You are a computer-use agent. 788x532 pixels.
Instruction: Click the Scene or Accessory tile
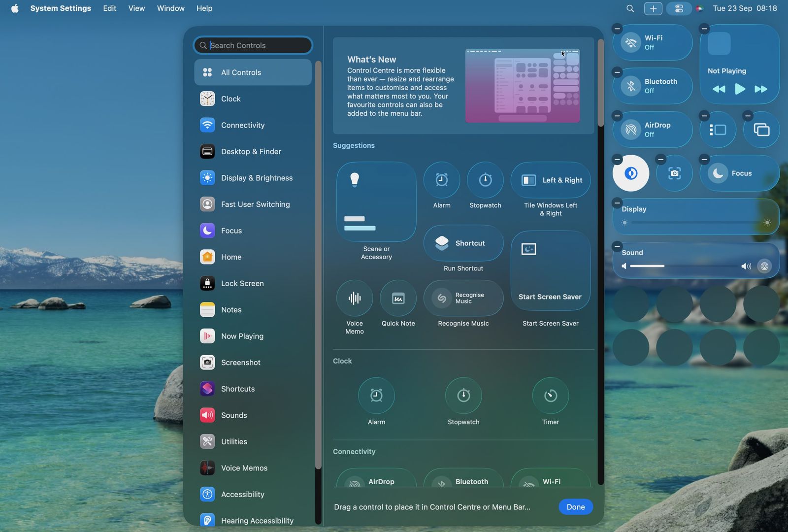click(376, 202)
